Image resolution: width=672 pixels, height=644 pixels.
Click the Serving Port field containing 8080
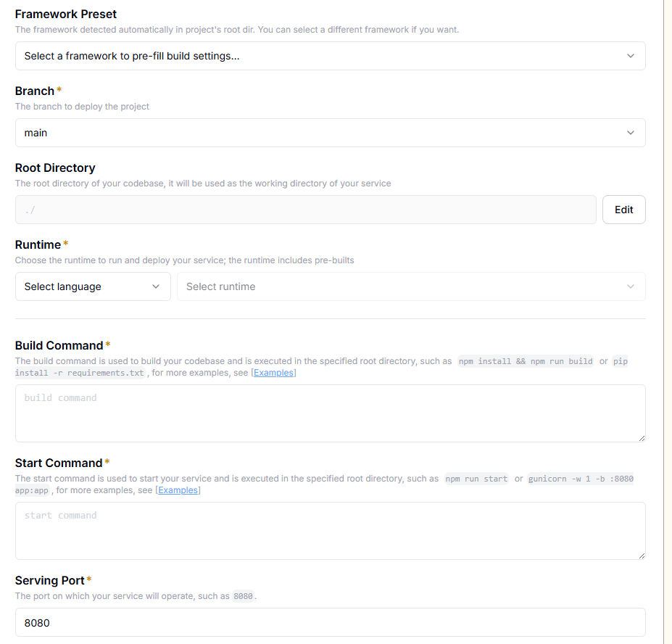tap(331, 622)
